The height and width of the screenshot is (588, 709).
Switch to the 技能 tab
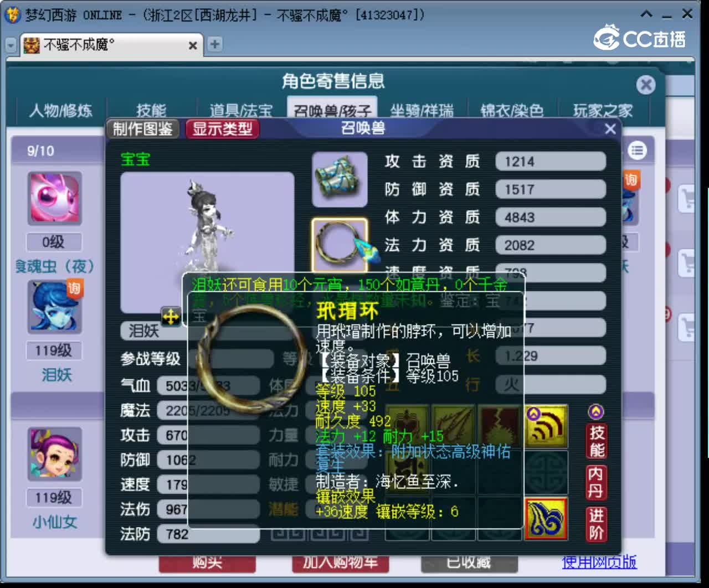click(151, 110)
